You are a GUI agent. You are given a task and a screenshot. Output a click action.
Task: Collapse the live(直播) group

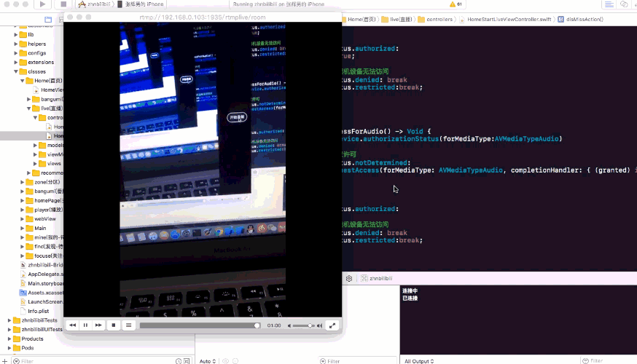coord(29,108)
